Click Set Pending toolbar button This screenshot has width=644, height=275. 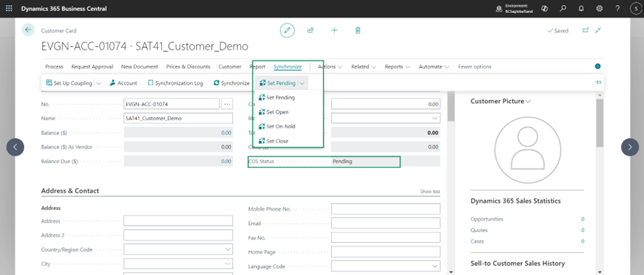point(277,83)
